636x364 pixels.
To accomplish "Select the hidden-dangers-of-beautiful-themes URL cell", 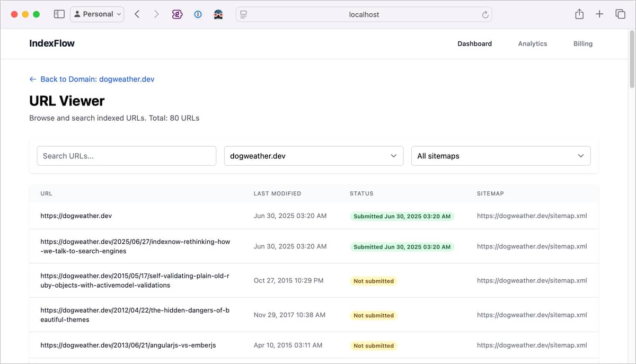I will [135, 315].
